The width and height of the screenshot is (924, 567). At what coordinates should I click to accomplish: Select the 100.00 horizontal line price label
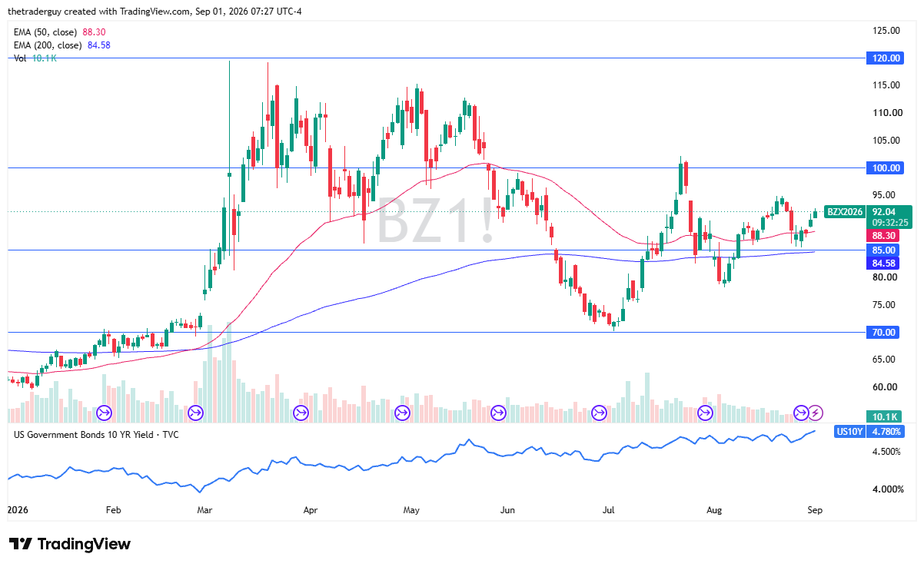tap(886, 167)
